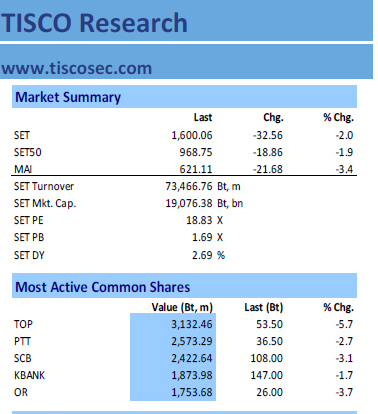The image size is (378, 414).
Task: Select the KBANK last price 147.00
Action: [266, 375]
